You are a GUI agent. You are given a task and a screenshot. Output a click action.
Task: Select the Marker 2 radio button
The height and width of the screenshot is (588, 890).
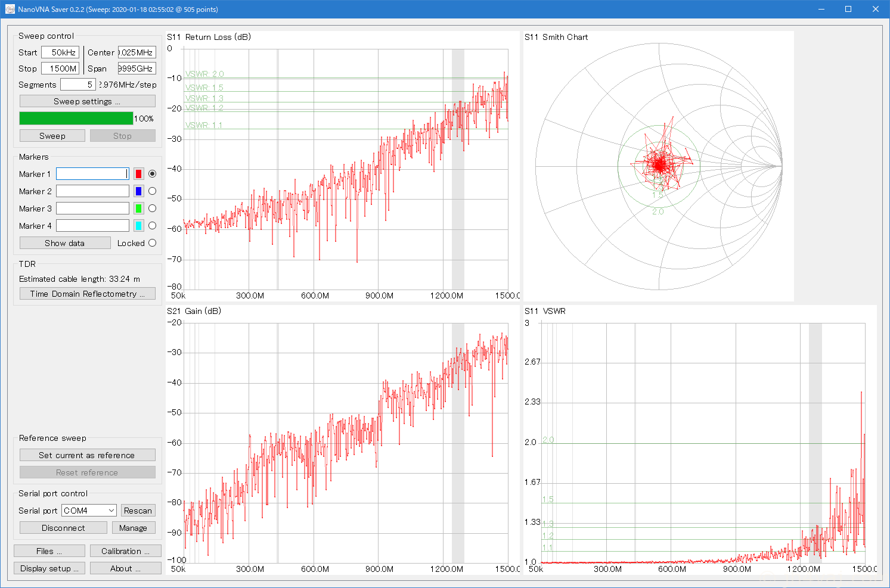coord(152,191)
